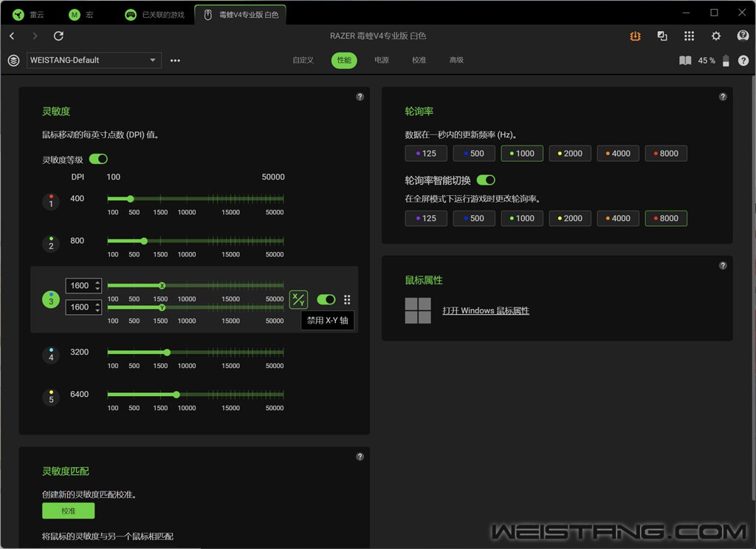The image size is (756, 549).
Task: Switch to the Power (电源) tab
Action: pos(381,61)
